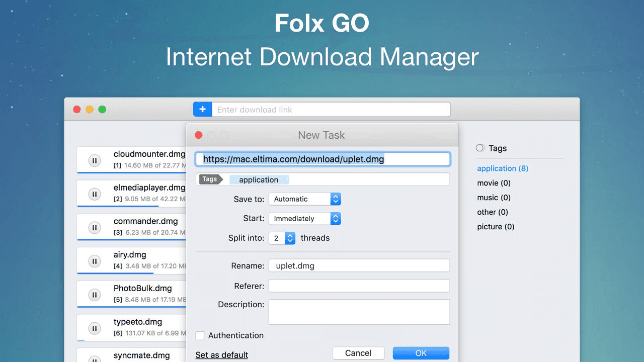Click the Tags sidebar header icon
644x362 pixels.
tap(480, 148)
